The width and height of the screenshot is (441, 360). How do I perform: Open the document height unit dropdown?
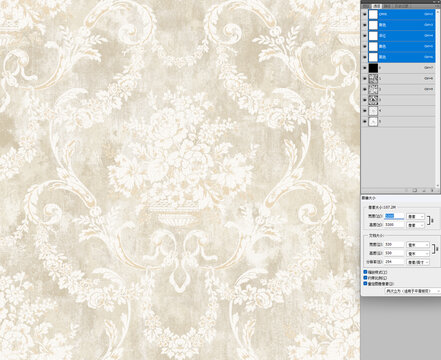click(418, 254)
